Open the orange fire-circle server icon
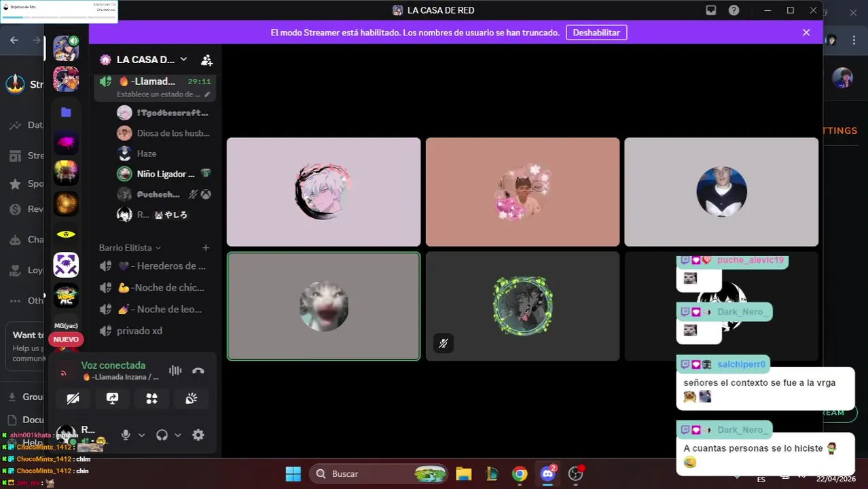Viewport: 868px width, 489px height. 66,204
